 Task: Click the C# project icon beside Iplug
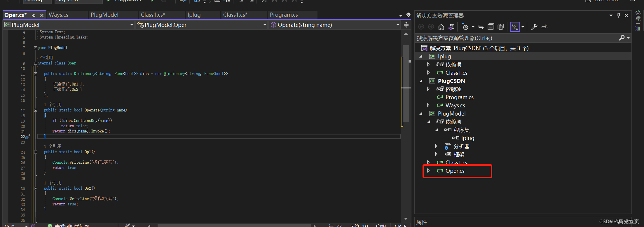[432, 56]
